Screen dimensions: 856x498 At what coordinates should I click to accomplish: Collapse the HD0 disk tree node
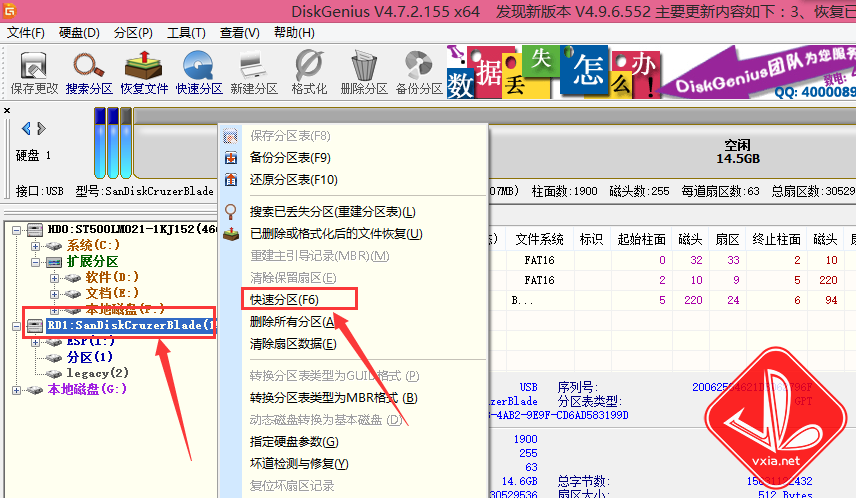point(17,230)
